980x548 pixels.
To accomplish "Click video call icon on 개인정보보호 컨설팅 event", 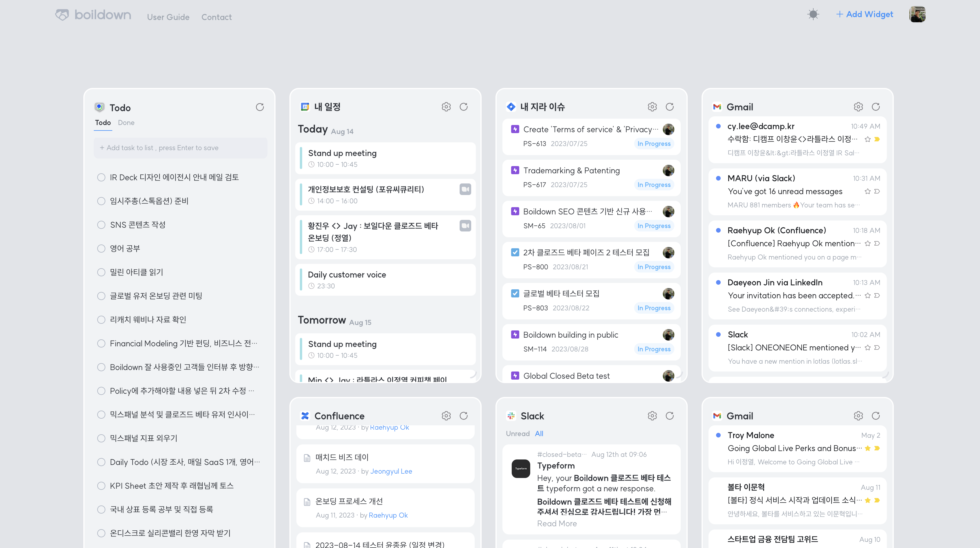I will coord(465,189).
